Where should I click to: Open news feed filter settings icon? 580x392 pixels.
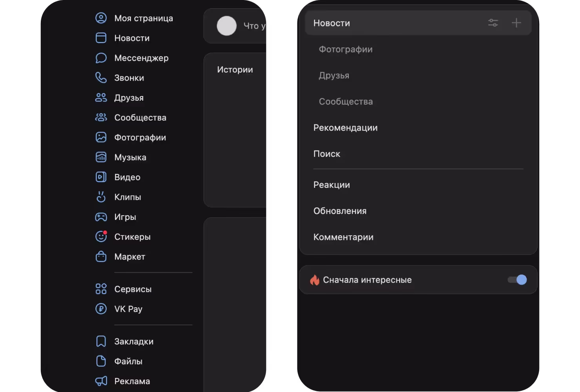tap(493, 23)
